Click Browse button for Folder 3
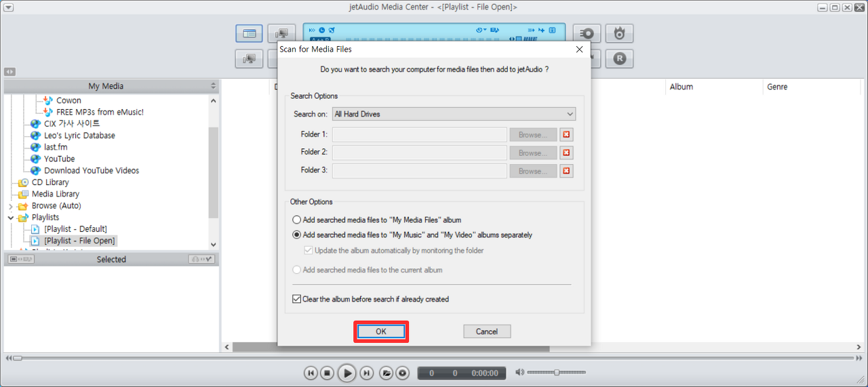This screenshot has width=868, height=387. [533, 171]
